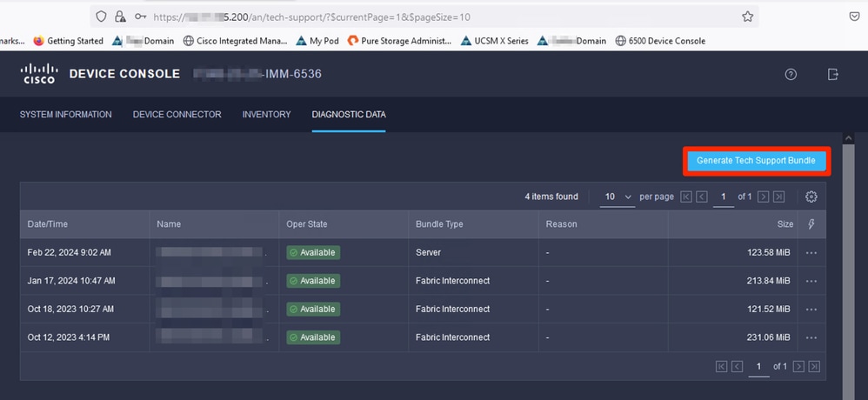Screen dimensions: 868x400
Task: Click Available status in Feb 22 row
Action: (313, 253)
